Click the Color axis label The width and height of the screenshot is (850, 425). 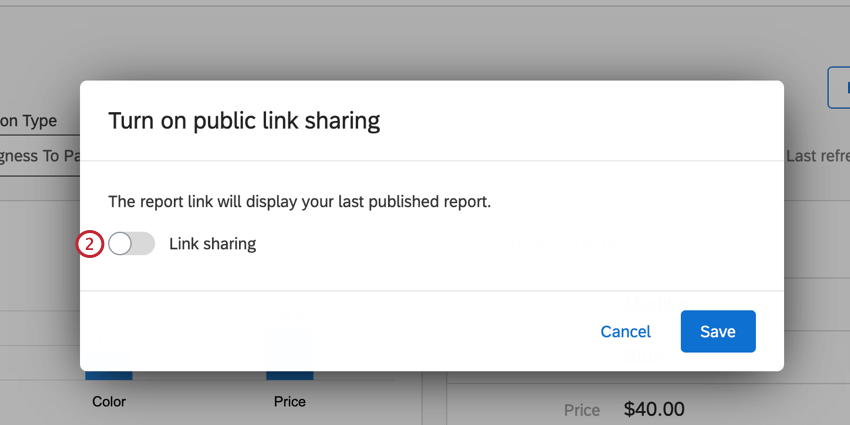point(109,402)
